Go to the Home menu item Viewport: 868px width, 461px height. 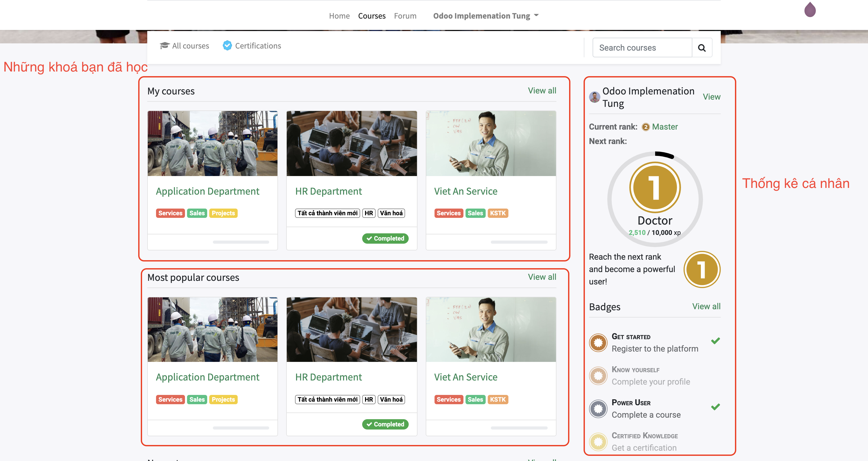tap(339, 16)
